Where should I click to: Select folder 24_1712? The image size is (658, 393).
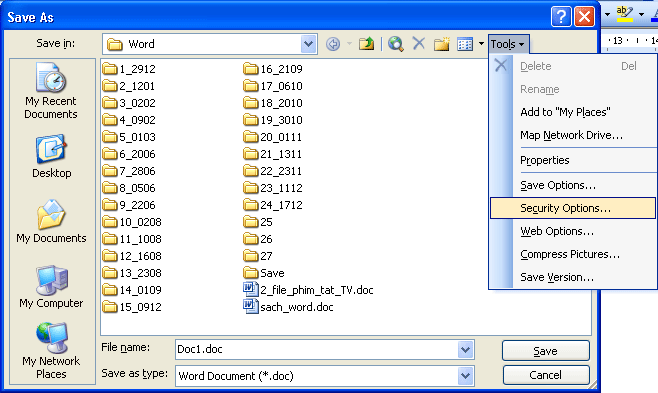pos(273,205)
